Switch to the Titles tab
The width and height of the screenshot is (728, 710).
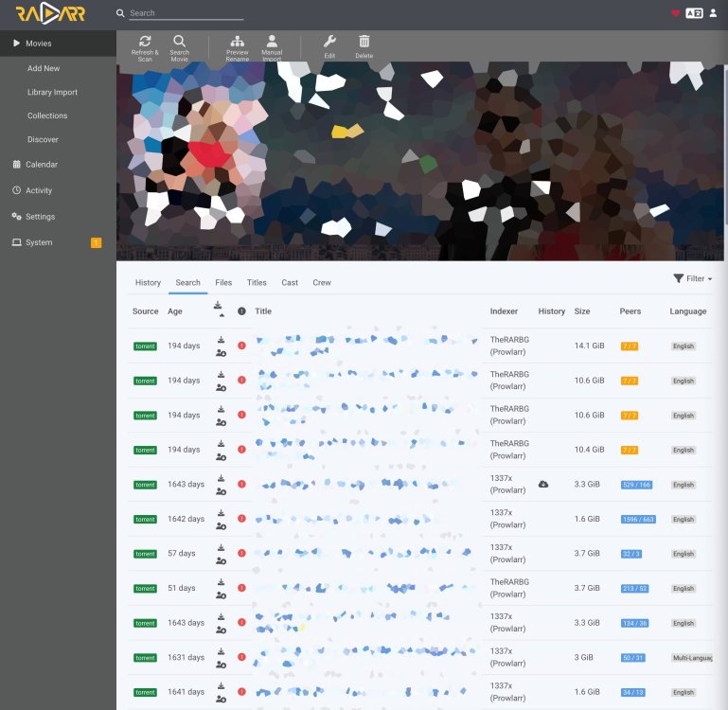[257, 282]
